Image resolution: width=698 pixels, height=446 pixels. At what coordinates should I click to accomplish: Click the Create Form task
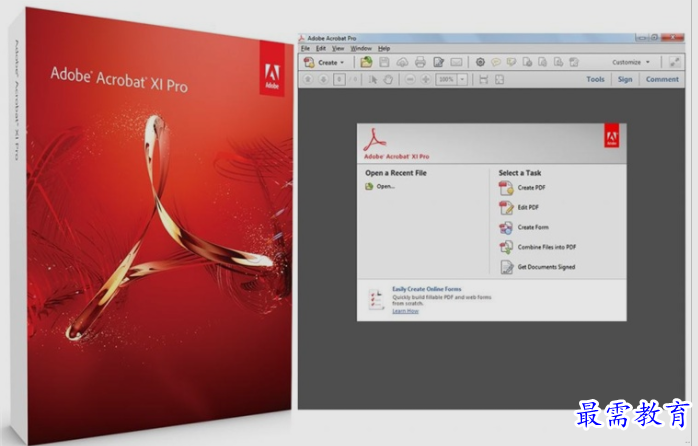pyautogui.click(x=524, y=227)
